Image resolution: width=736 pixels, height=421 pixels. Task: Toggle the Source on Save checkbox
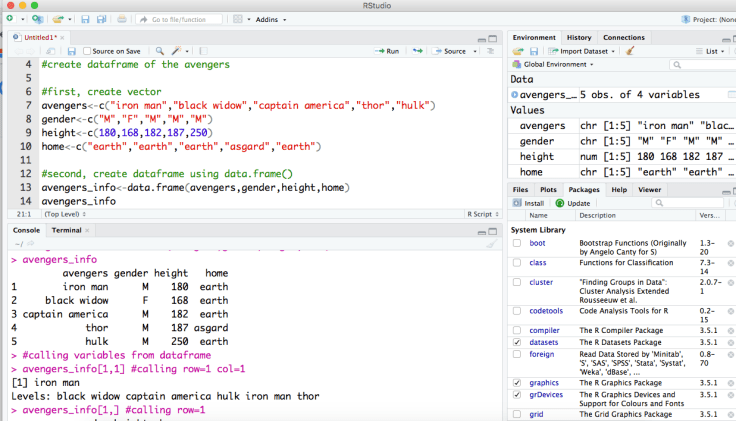pos(88,51)
